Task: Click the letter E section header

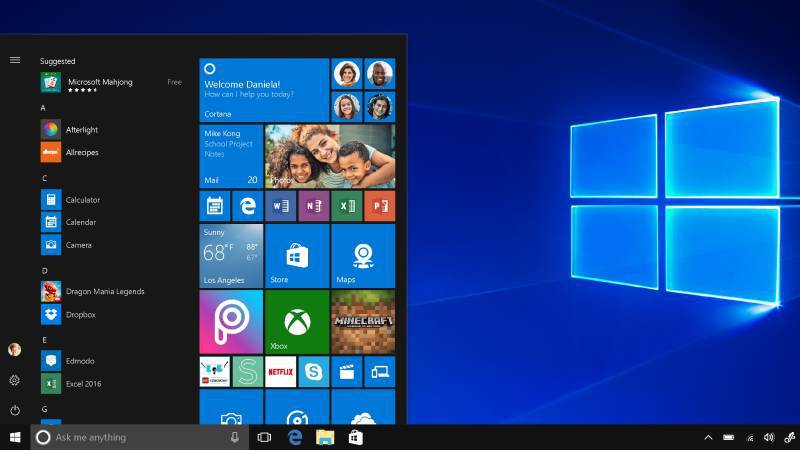Action: coord(44,340)
